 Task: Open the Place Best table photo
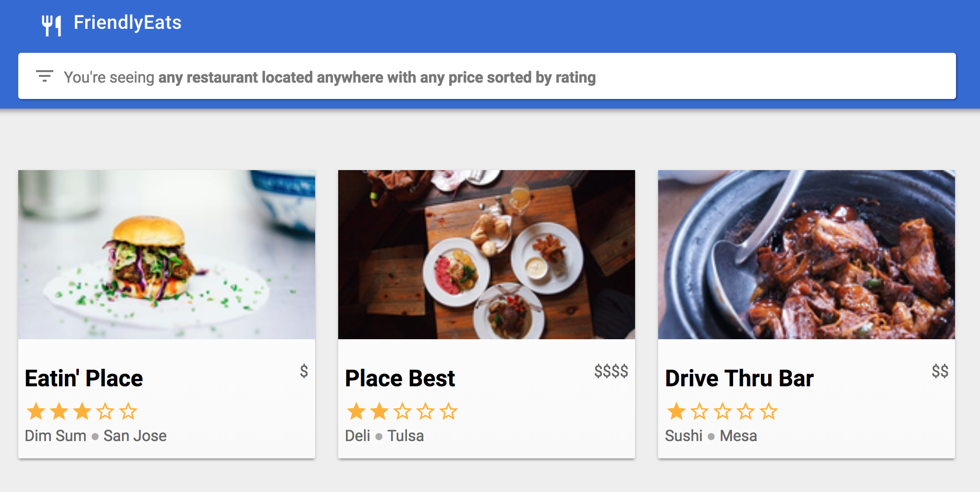click(x=486, y=255)
